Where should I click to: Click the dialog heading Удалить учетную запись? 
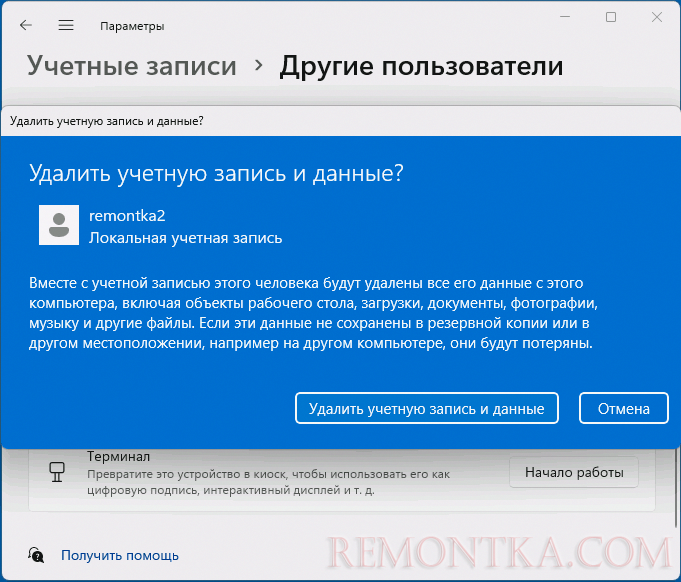pyautogui.click(x=216, y=173)
